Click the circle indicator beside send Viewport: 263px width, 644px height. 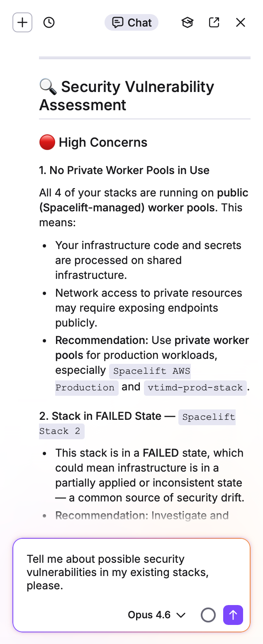208,615
